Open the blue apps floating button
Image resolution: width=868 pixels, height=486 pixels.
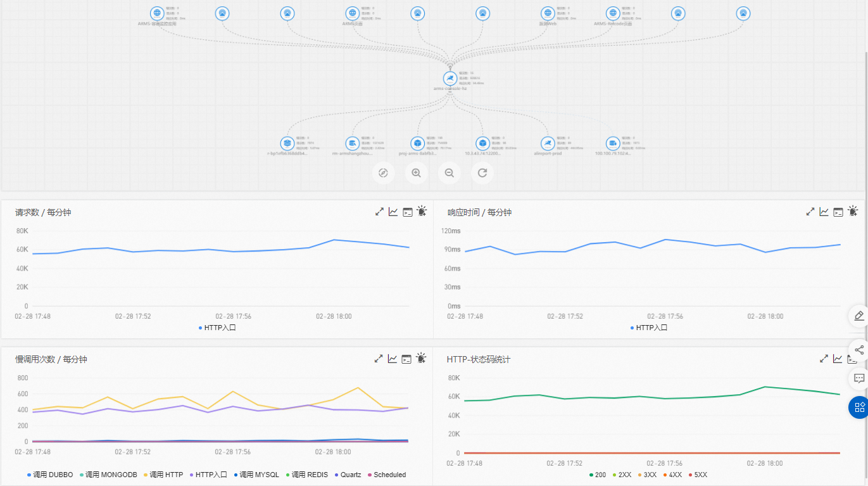click(859, 407)
